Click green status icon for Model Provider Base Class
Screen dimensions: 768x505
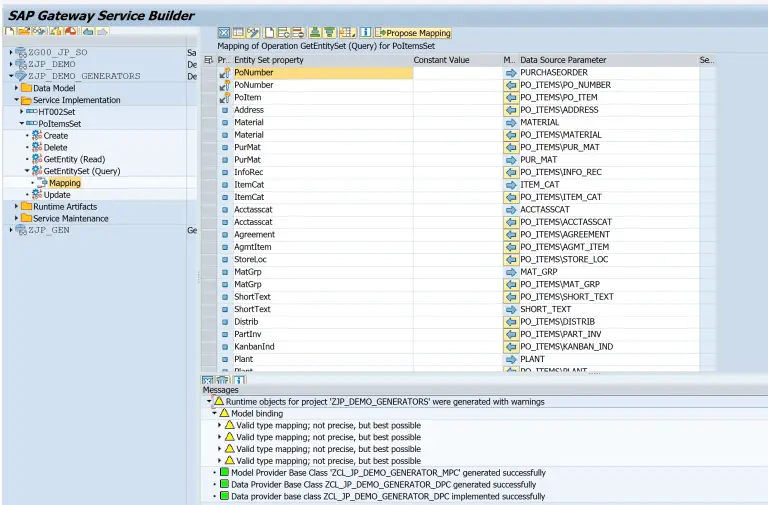[x=224, y=472]
